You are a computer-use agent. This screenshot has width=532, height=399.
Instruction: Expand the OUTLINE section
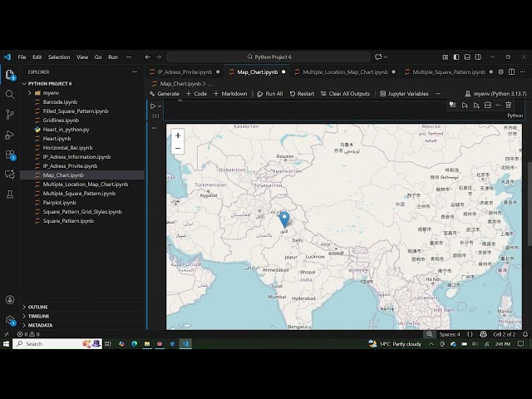pyautogui.click(x=82, y=307)
